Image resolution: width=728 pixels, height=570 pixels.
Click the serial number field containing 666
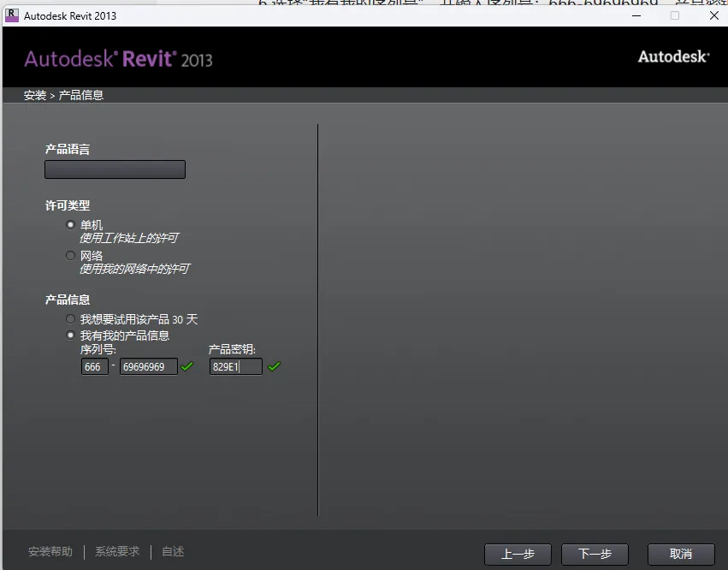[95, 366]
